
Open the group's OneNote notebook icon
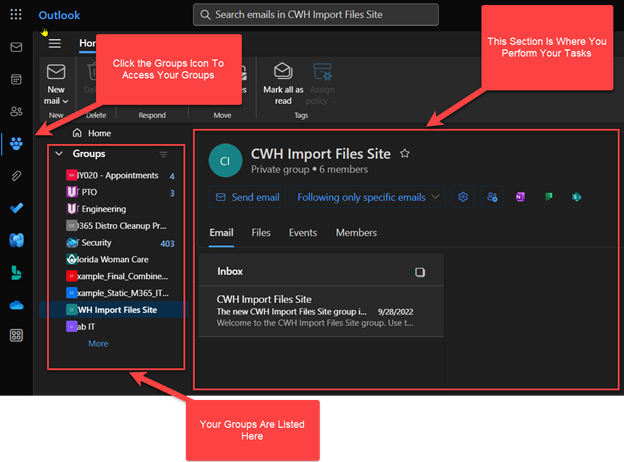(x=520, y=197)
